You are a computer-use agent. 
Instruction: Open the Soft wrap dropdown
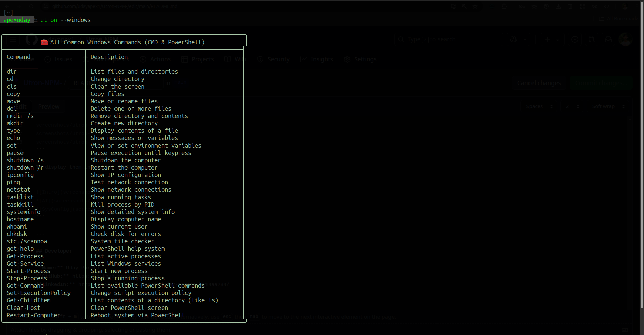(x=608, y=106)
